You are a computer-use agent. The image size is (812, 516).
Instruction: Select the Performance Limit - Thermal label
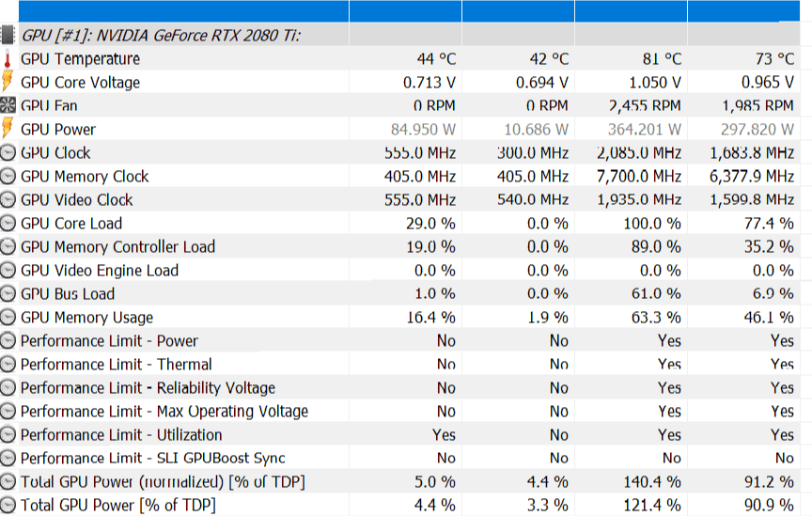pyautogui.click(x=116, y=364)
